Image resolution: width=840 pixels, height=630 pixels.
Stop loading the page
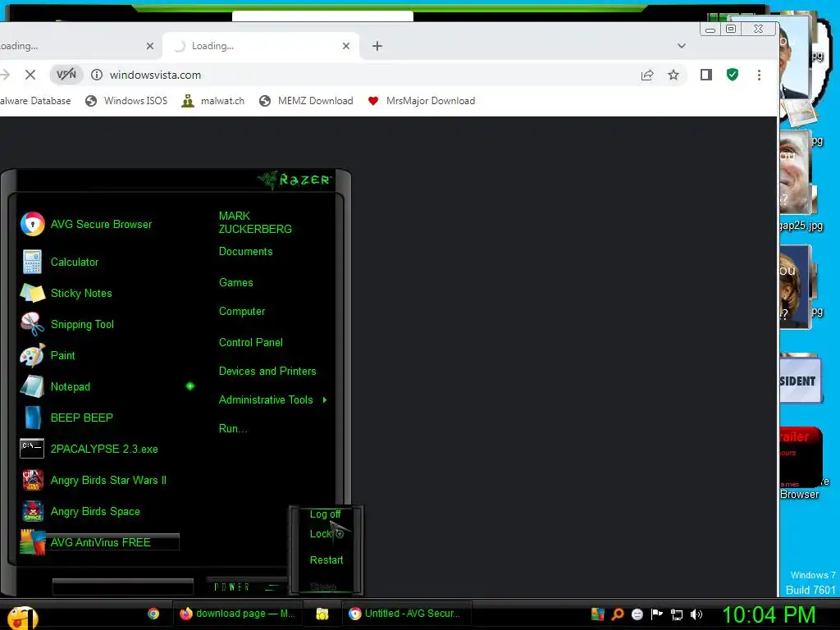coord(30,75)
